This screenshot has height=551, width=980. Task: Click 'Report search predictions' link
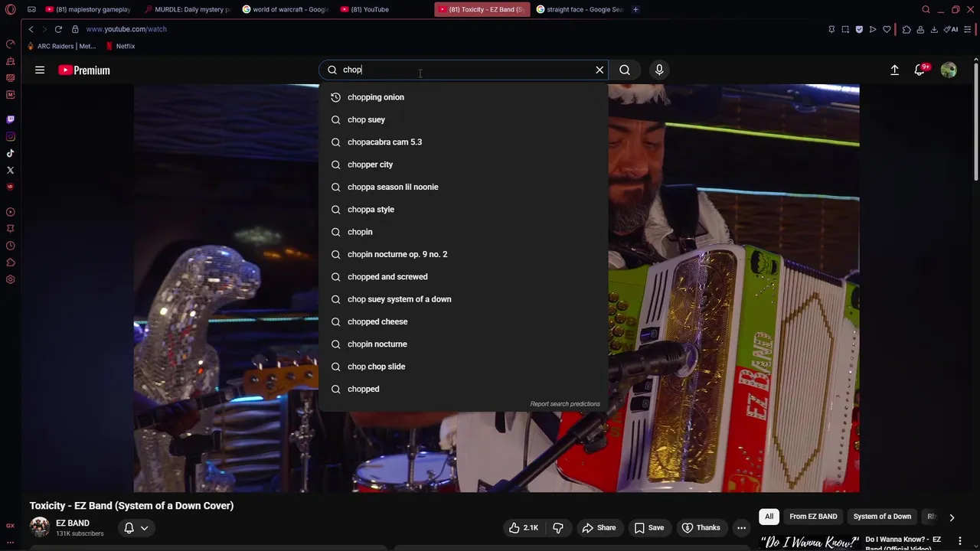coord(565,404)
